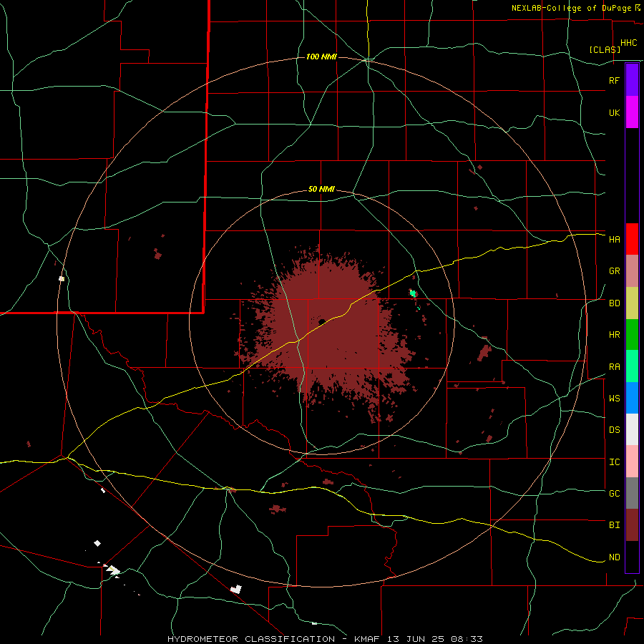Click the IC legend label
This screenshot has width=644, height=644.
pyautogui.click(x=614, y=462)
